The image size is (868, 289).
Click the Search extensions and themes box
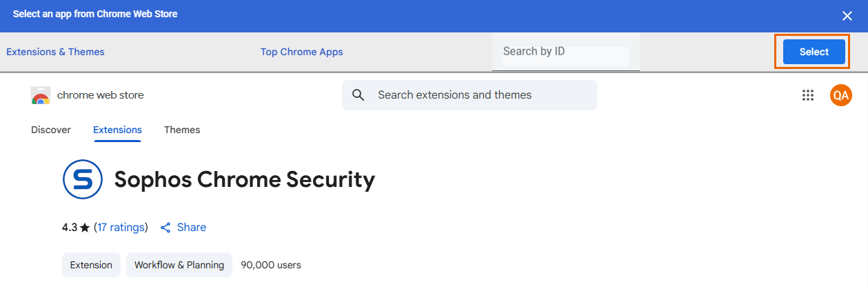point(483,95)
